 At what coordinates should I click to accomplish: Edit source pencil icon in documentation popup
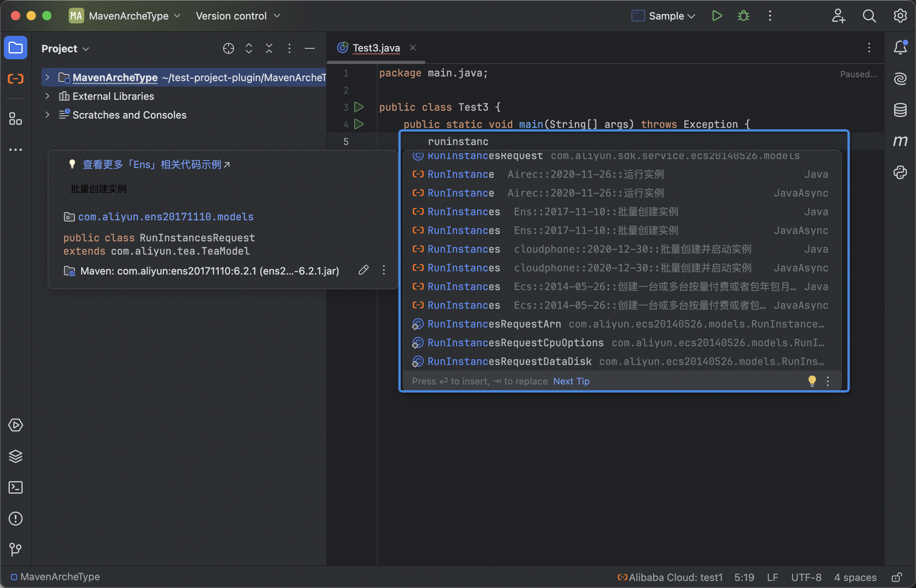coord(364,270)
